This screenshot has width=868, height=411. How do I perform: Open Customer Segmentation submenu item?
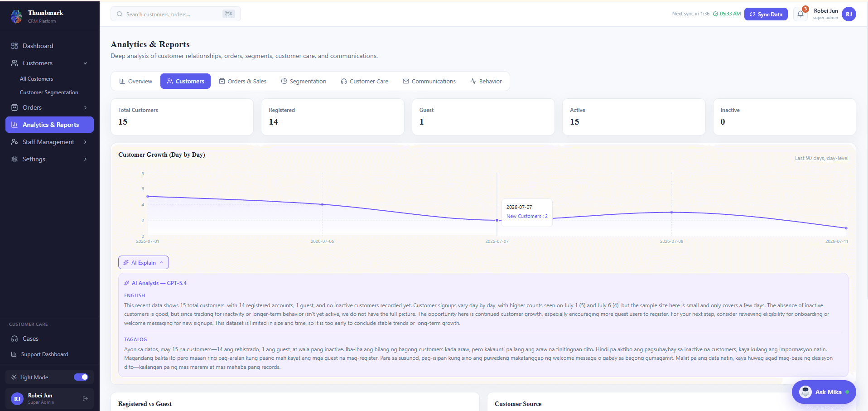49,92
